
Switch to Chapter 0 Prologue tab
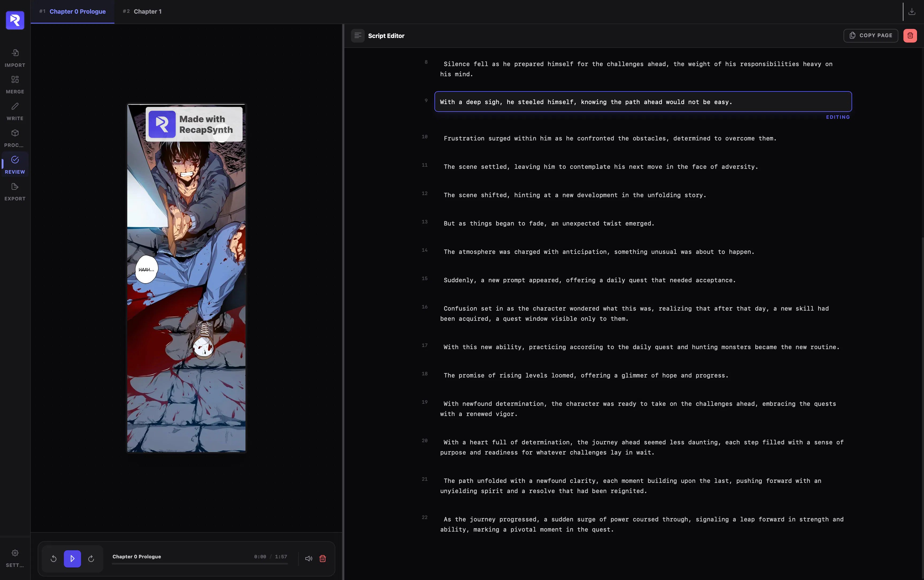[72, 12]
